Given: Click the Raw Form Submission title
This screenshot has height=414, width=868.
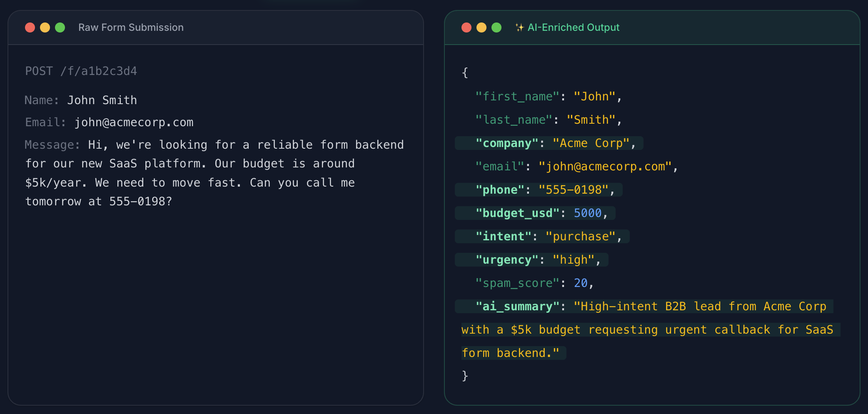Looking at the screenshot, I should (x=131, y=27).
